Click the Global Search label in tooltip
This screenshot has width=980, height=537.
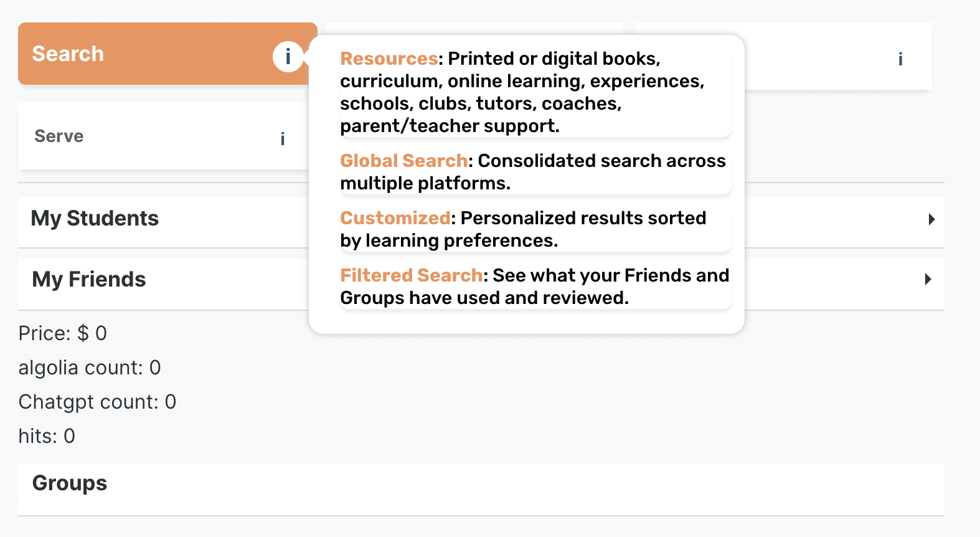click(403, 161)
